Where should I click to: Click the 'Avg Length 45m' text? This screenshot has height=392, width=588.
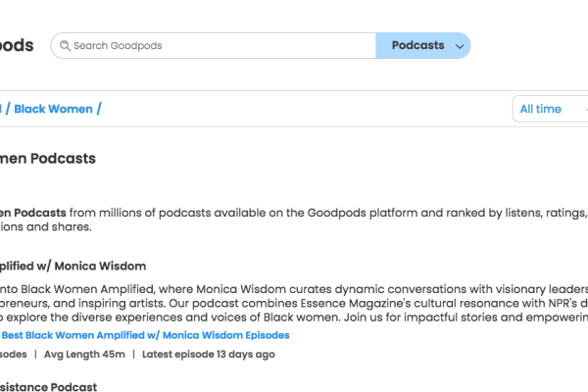coord(84,354)
